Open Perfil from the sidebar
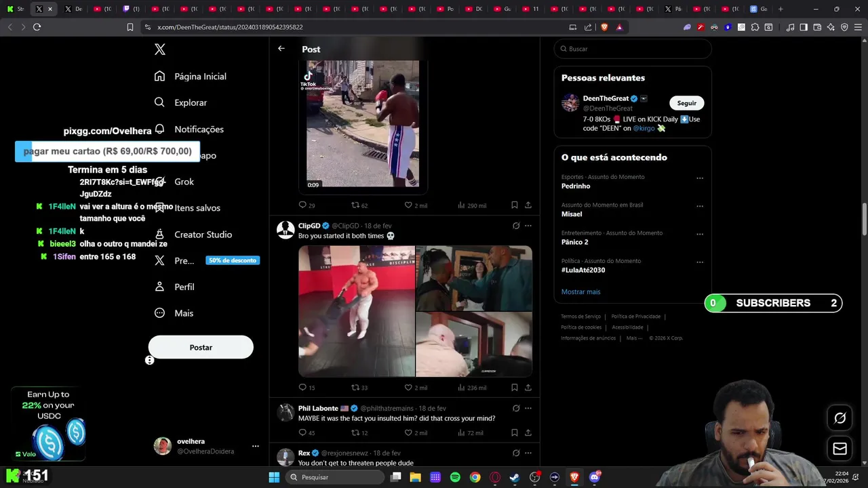868x488 pixels. pos(174,287)
